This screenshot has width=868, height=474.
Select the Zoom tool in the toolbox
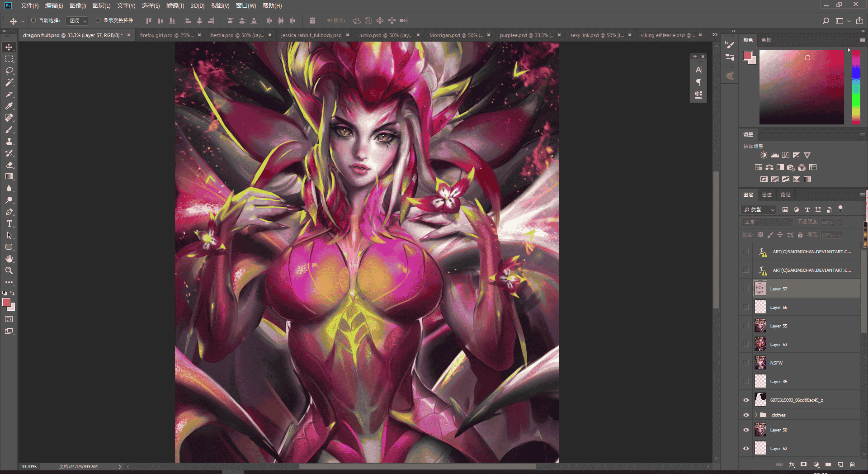tap(9, 270)
